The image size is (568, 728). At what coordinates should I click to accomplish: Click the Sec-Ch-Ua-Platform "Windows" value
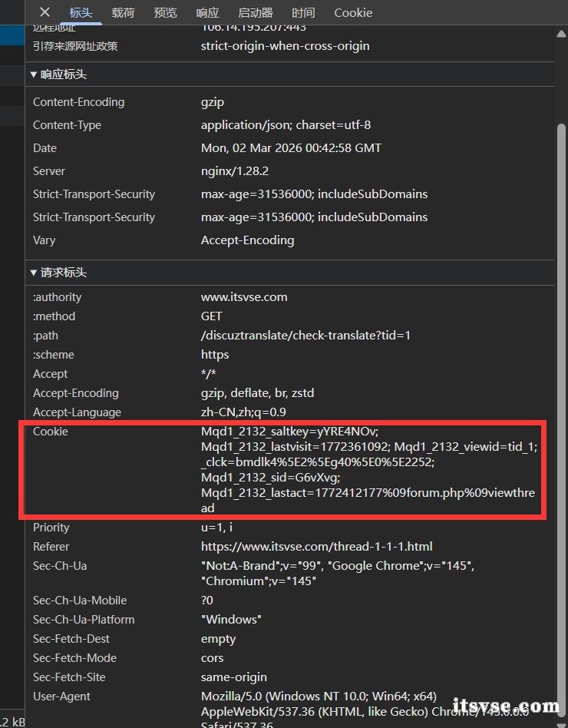click(x=231, y=620)
